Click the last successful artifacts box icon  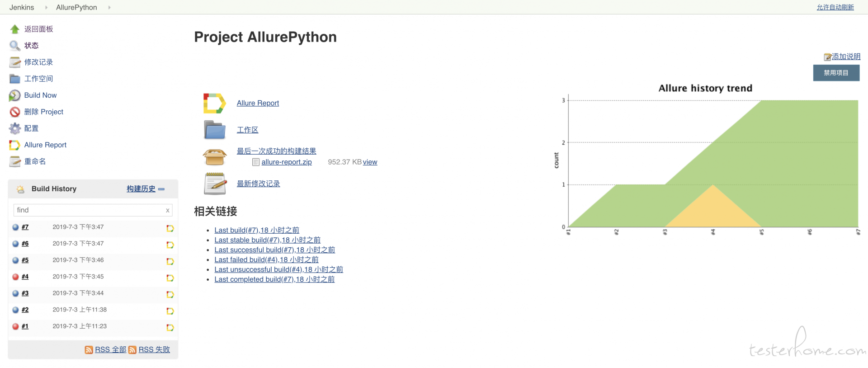[215, 157]
